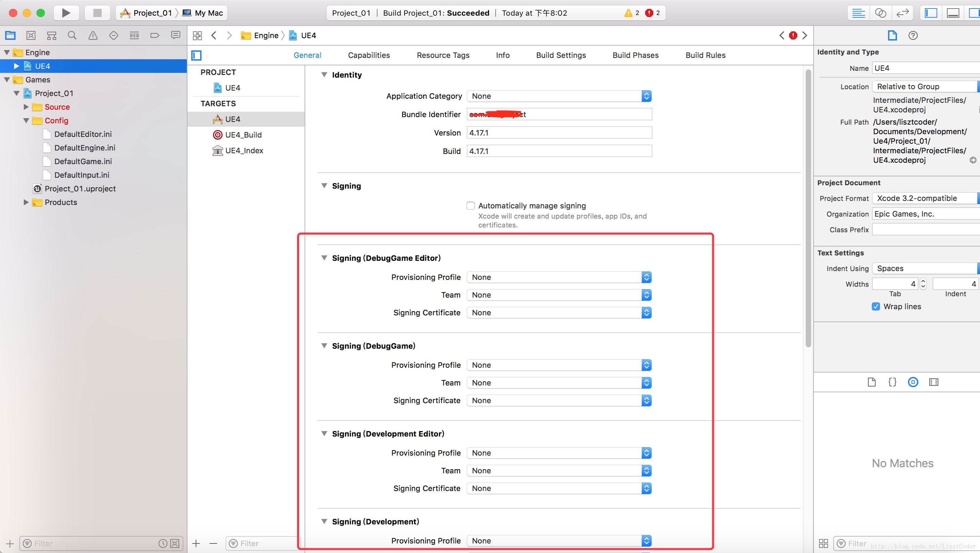Image resolution: width=980 pixels, height=553 pixels.
Task: Click the red error count indicator
Action: click(x=652, y=13)
